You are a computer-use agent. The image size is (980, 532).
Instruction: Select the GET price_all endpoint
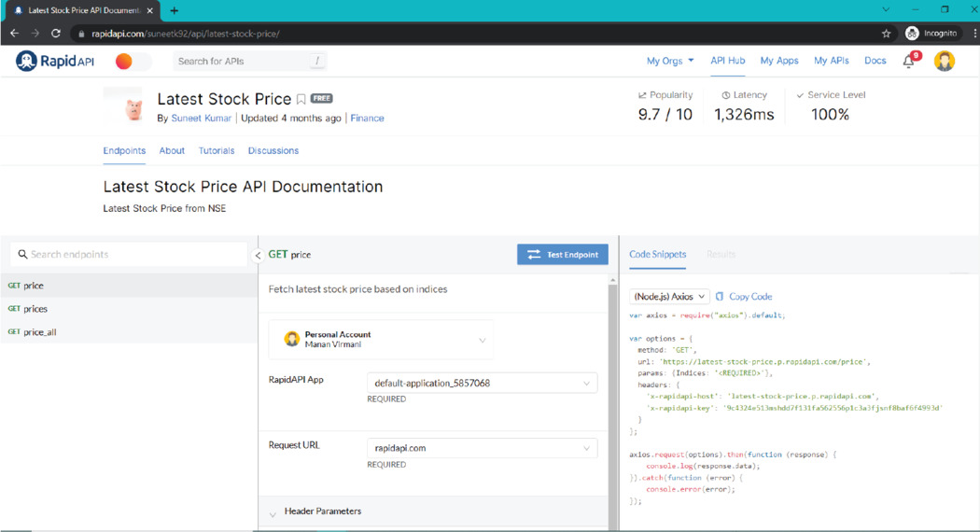tap(129, 332)
